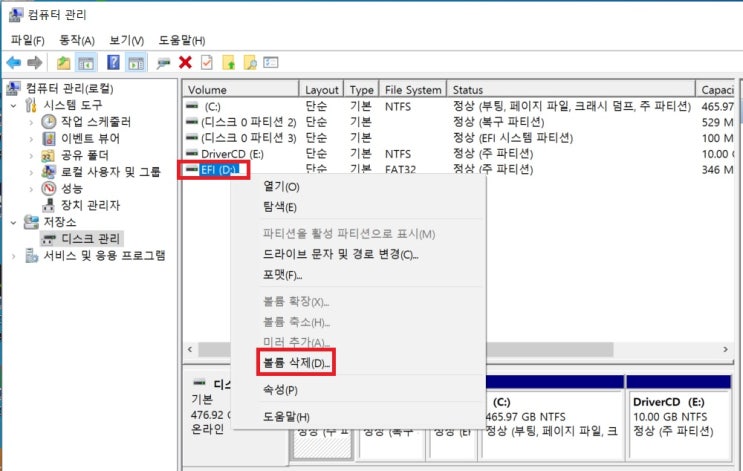Click the folder with magnifier icon
743x471 pixels.
click(250, 62)
